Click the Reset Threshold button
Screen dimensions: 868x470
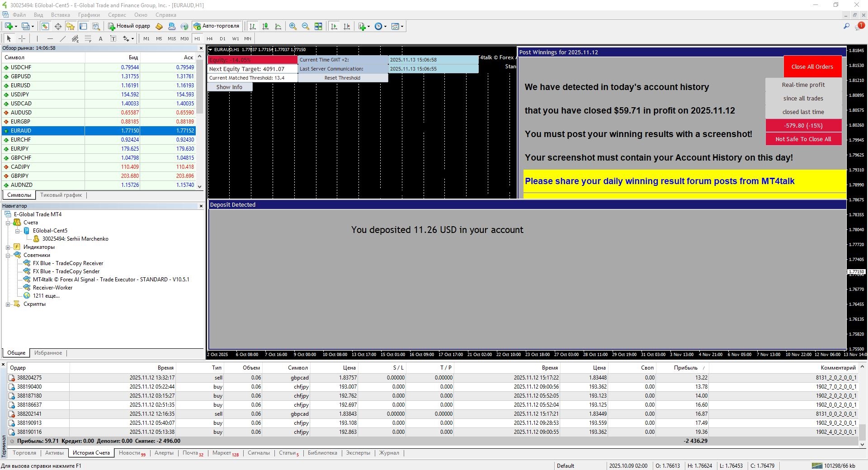click(x=342, y=78)
